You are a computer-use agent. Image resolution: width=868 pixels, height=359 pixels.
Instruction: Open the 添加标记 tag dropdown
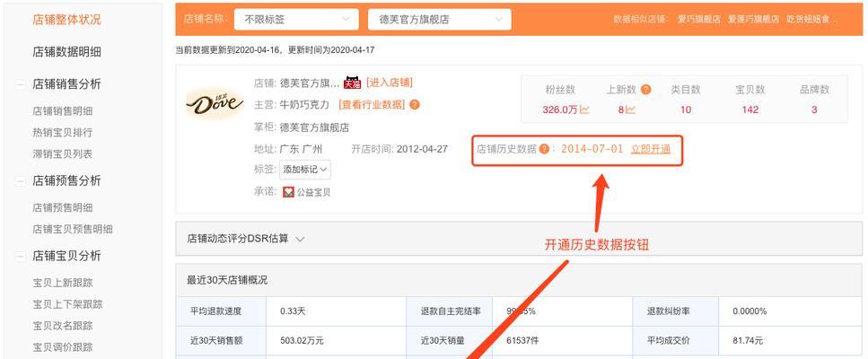[305, 170]
